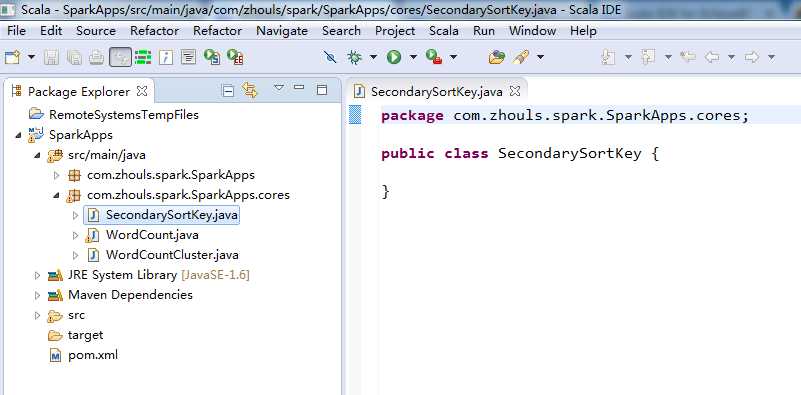Click the Search flashlight icon
The height and width of the screenshot is (395, 801).
tap(521, 57)
